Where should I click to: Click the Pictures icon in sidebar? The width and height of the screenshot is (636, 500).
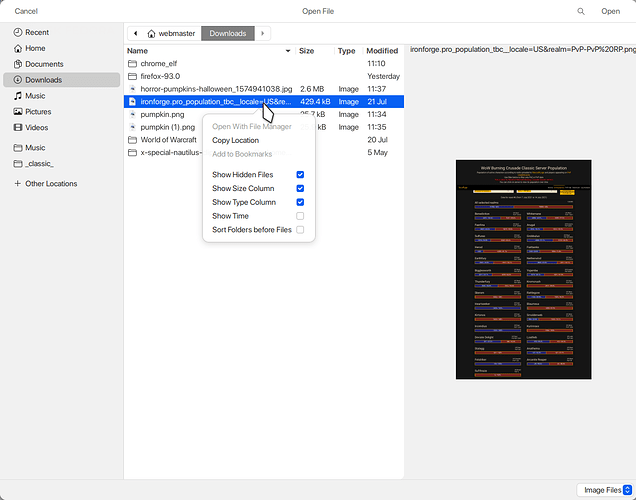[x=17, y=112]
